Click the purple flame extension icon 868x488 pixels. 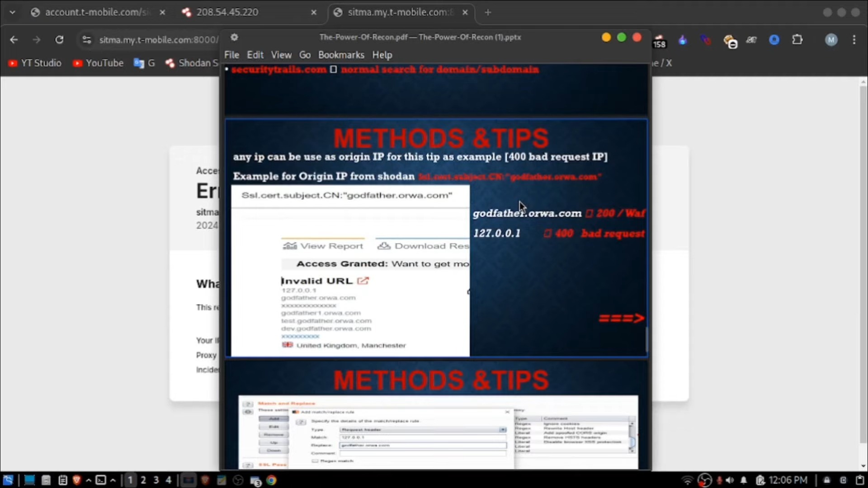pyautogui.click(x=683, y=40)
